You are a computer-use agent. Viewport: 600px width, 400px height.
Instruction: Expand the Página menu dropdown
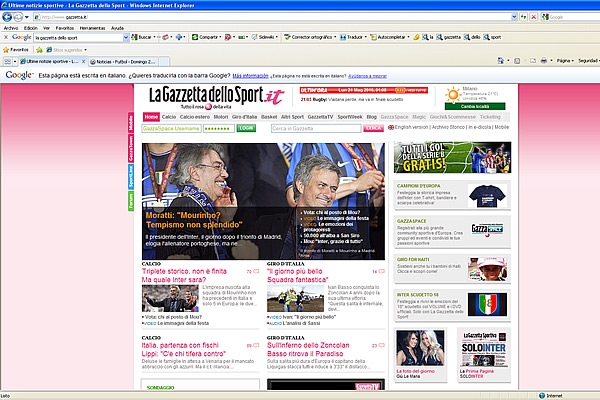coord(565,60)
